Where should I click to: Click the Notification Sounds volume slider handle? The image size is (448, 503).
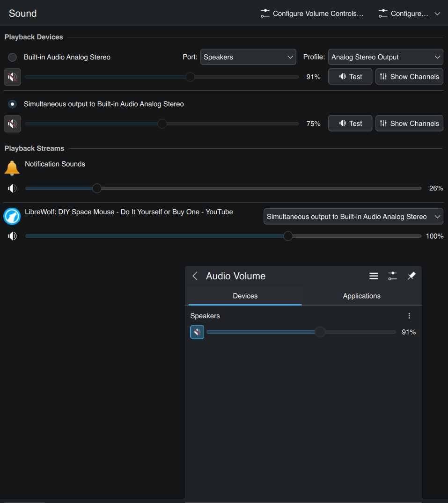tap(97, 188)
